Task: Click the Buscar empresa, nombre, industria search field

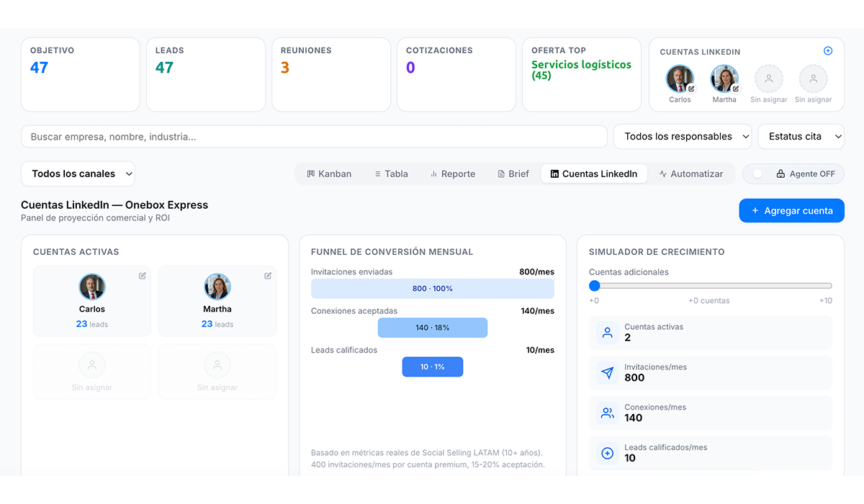Action: 315,137
